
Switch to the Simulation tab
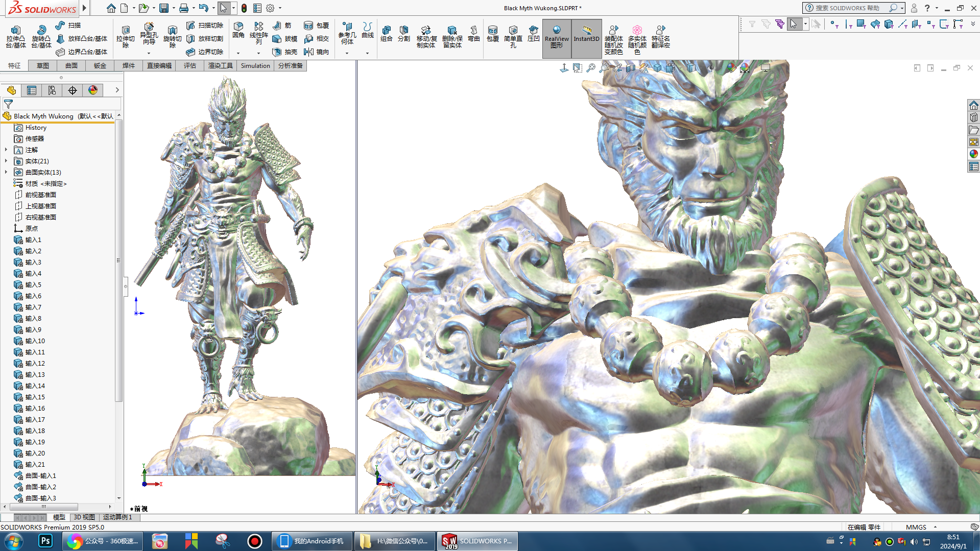point(255,66)
